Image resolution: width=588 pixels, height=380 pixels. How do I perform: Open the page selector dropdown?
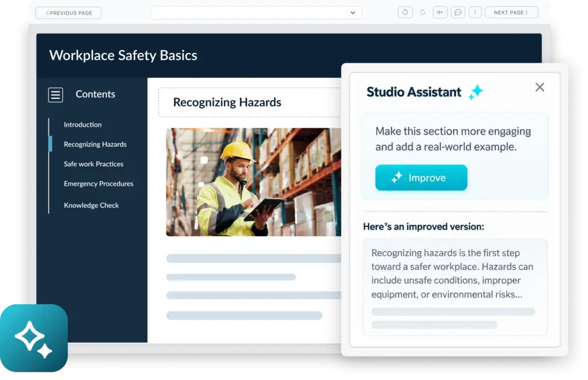tap(256, 13)
